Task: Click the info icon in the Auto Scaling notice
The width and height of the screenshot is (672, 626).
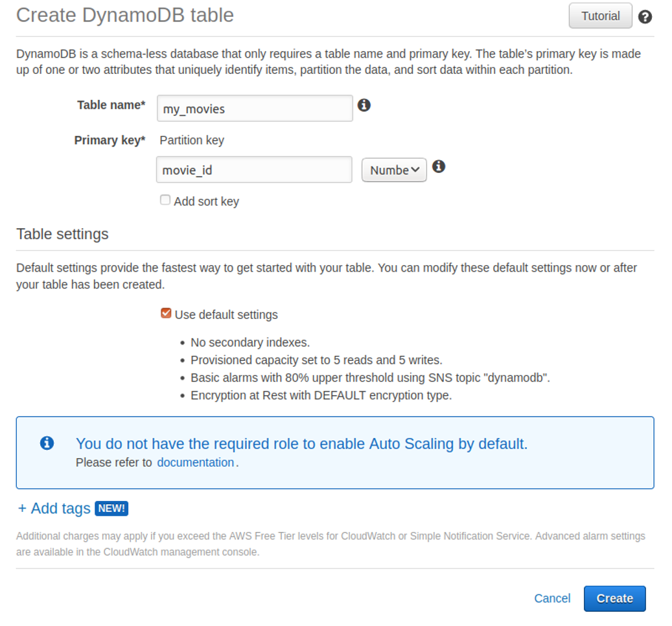Action: click(46, 443)
